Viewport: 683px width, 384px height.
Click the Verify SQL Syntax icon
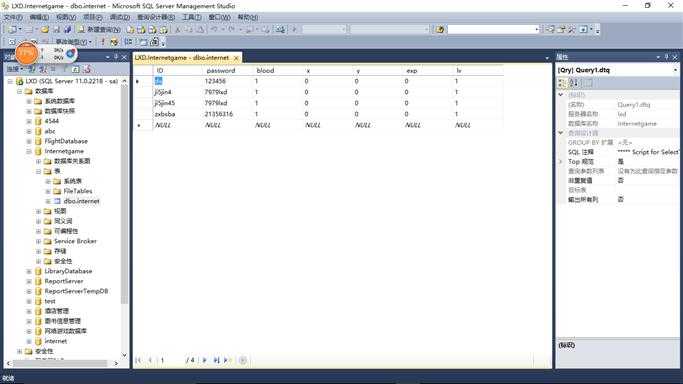coord(114,42)
